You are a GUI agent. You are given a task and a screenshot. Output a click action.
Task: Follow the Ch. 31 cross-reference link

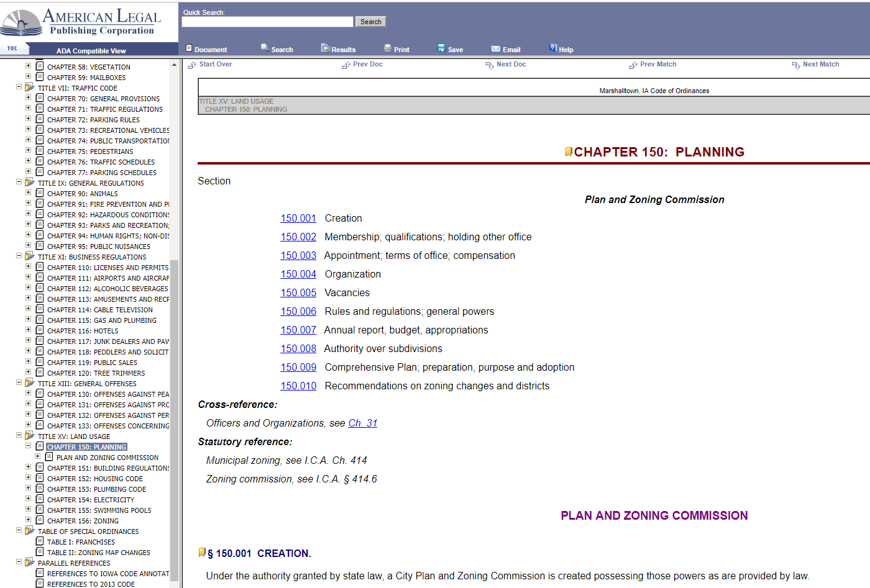(362, 423)
